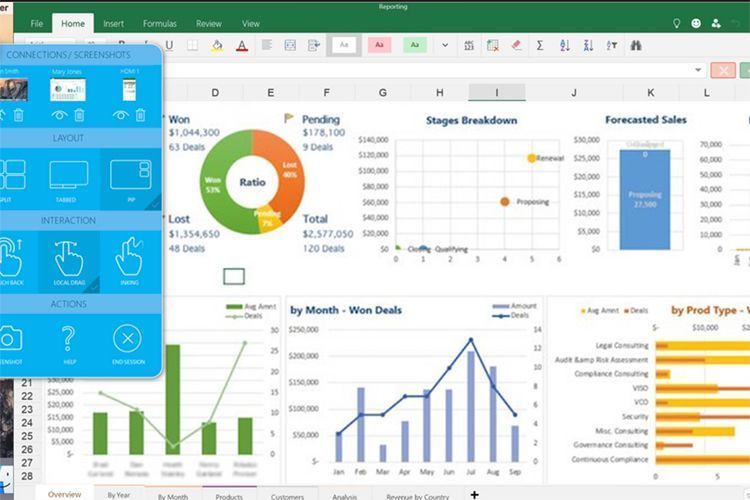Click the merge cells icon
Viewport: 750px width, 500px height.
point(290,45)
